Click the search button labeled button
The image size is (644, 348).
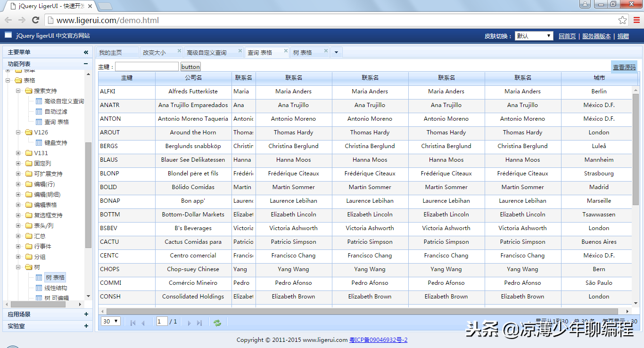tap(190, 66)
